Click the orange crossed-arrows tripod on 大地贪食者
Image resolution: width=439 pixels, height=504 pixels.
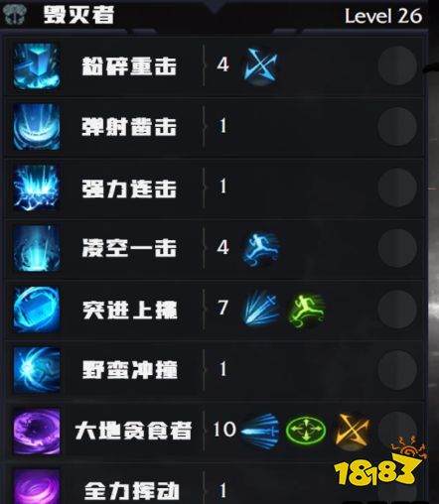353,431
